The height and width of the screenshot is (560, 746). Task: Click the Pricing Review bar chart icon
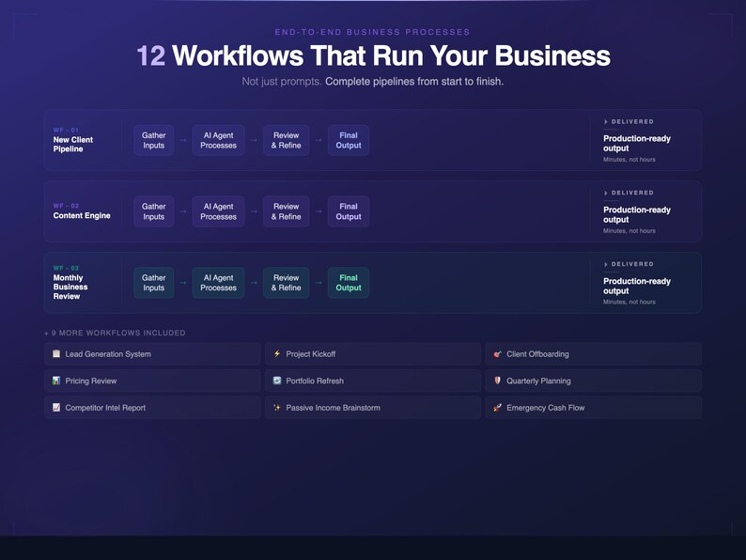56,381
